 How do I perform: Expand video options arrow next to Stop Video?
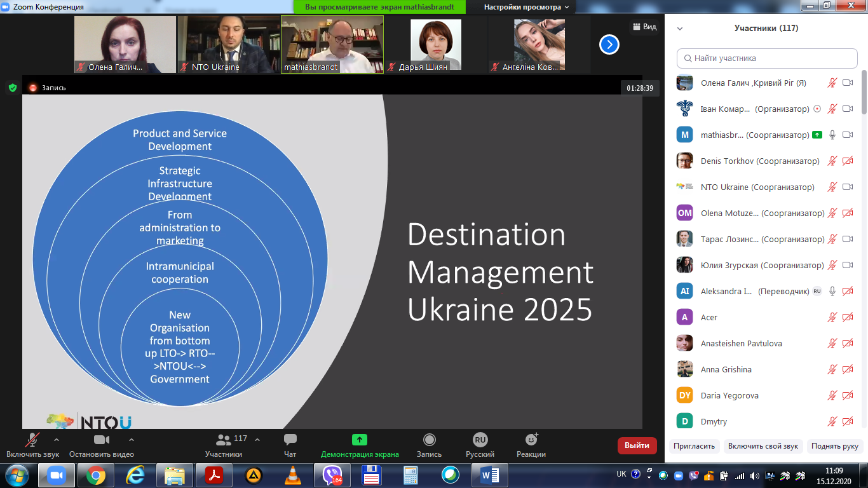point(132,439)
